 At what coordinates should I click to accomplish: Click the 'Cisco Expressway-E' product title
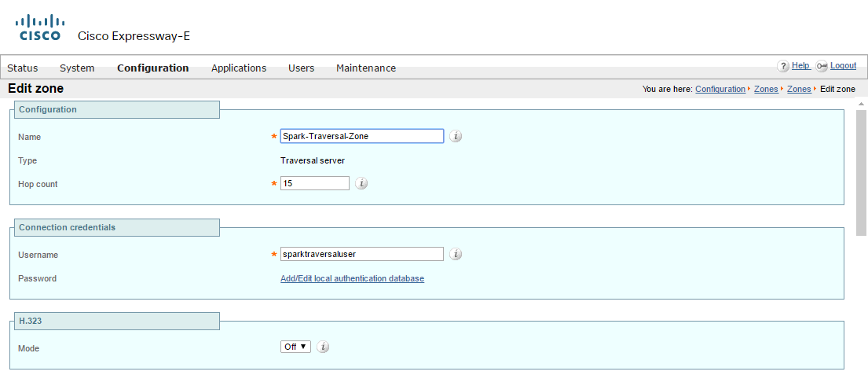[x=134, y=37]
